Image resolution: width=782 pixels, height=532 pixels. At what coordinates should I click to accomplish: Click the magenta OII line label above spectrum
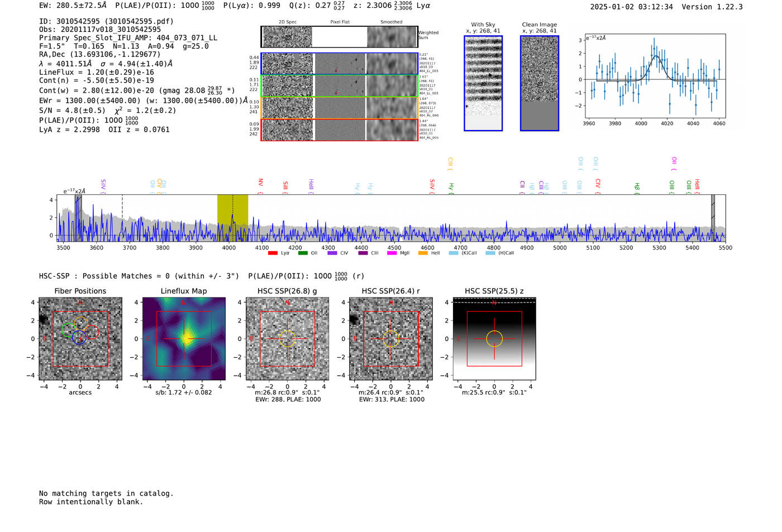coord(674,164)
